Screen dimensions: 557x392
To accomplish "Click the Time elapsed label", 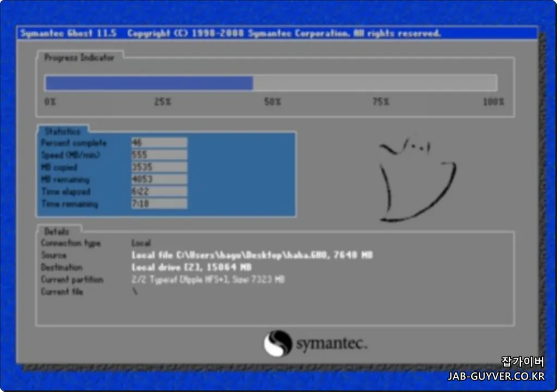I will pyautogui.click(x=66, y=192).
